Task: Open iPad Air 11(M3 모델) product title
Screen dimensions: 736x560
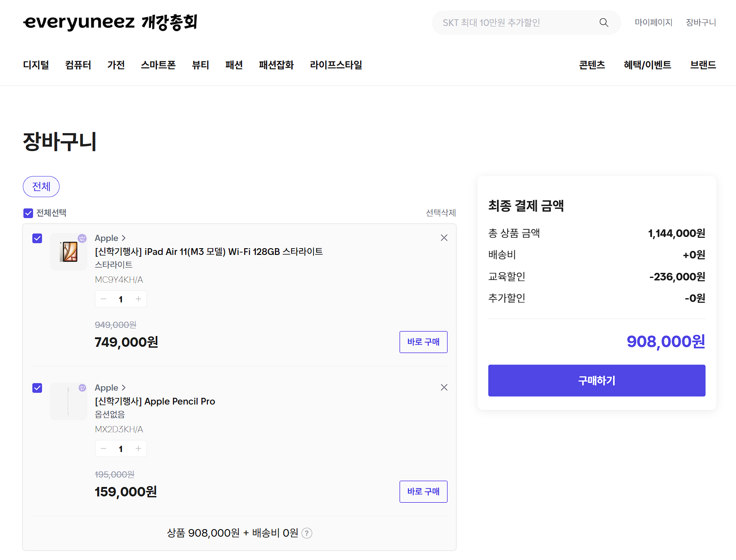Action: [x=209, y=252]
